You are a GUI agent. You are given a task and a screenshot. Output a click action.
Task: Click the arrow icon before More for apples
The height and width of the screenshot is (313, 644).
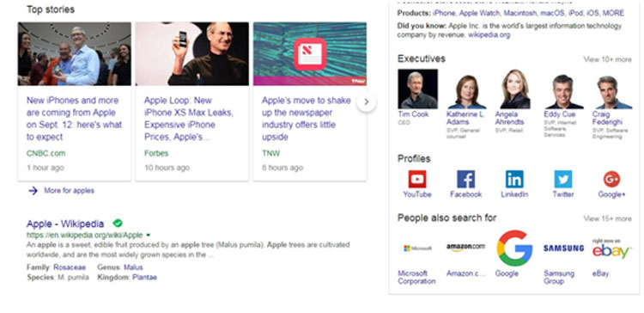click(x=33, y=190)
